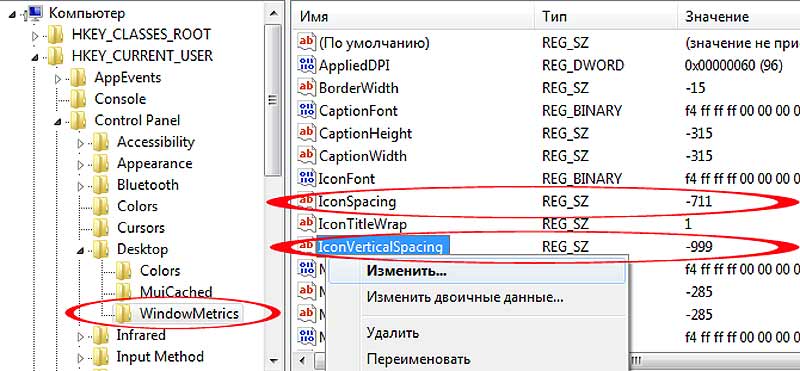Viewport: 800px width, 371px height.
Task: Collapse HKEY_CURRENT_USER tree node
Action: (x=35, y=58)
